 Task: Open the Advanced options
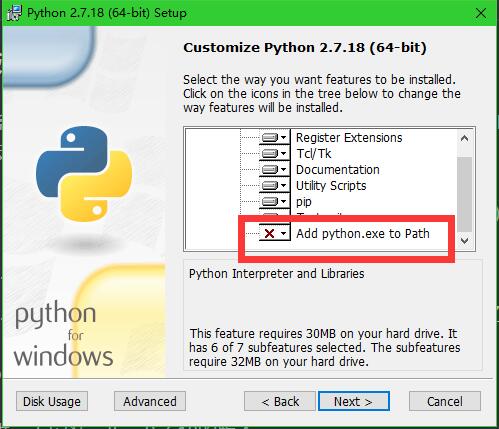coord(150,401)
